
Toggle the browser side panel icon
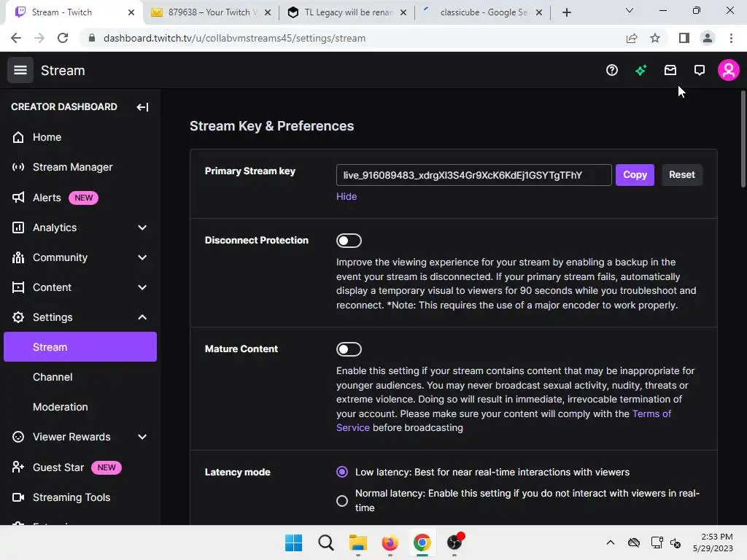tap(684, 38)
